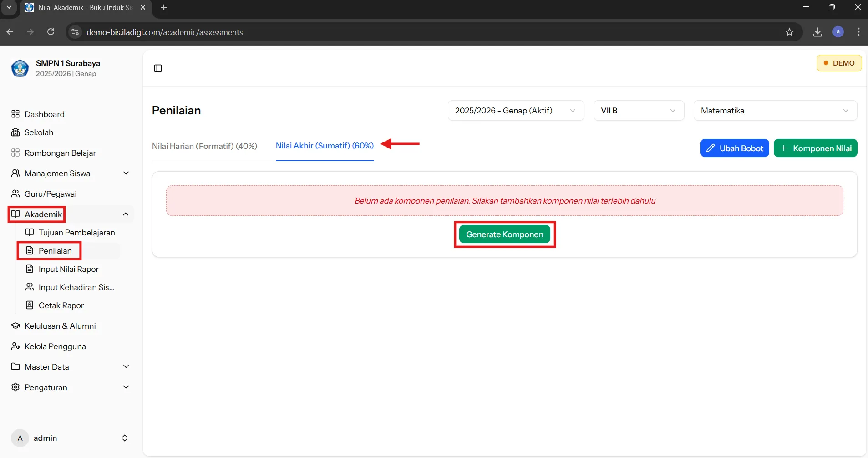Click the Master Data folder icon
Viewport: 868px width, 458px height.
coord(15,366)
